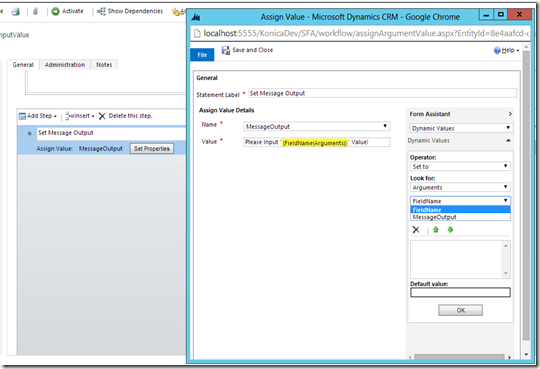Viewport: 540px width, 369px height.
Task: Switch to the General tab
Action: click(23, 65)
